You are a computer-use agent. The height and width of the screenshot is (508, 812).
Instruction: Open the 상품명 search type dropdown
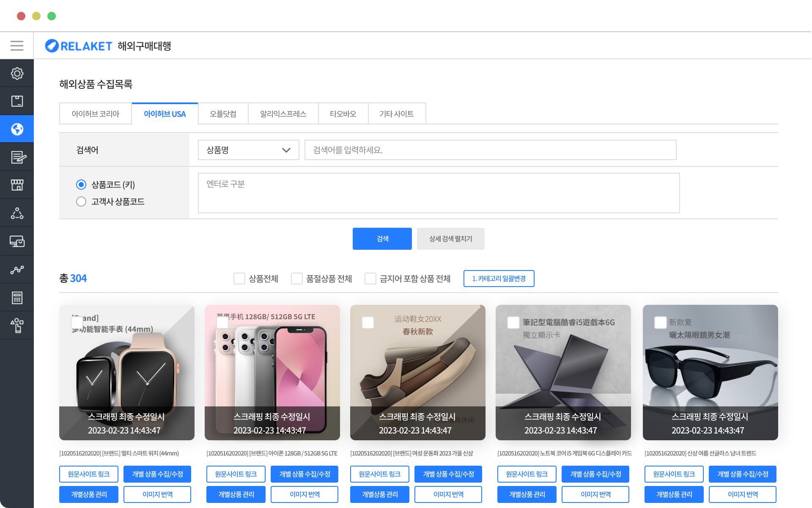pos(248,150)
